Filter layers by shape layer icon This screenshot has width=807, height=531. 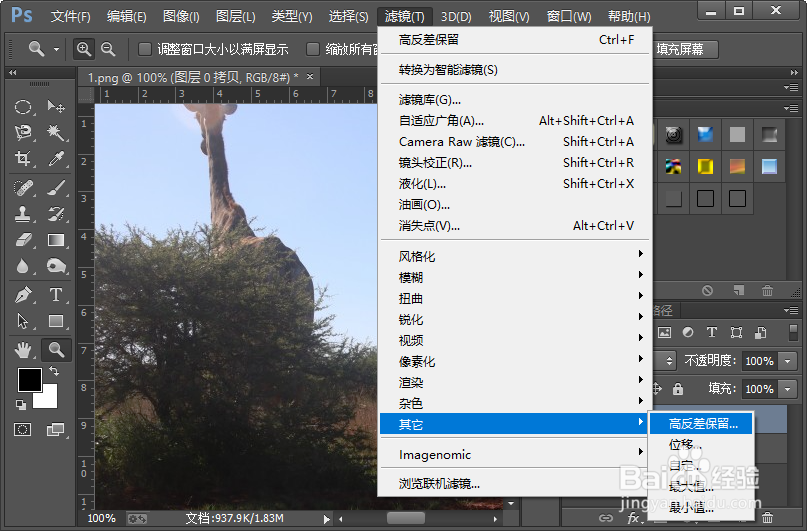(736, 332)
